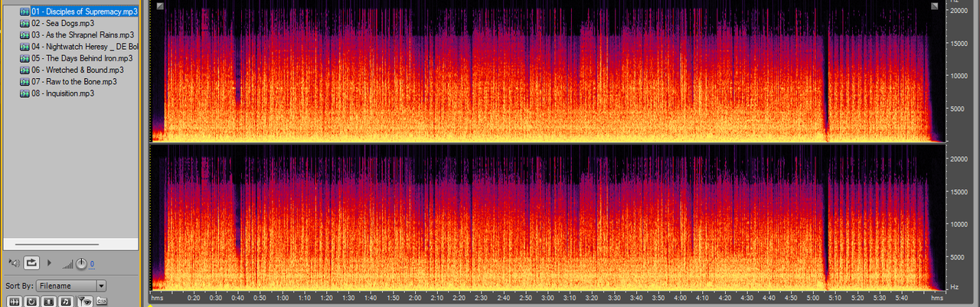Click the top-right corner icon of the spectral display

(935, 6)
